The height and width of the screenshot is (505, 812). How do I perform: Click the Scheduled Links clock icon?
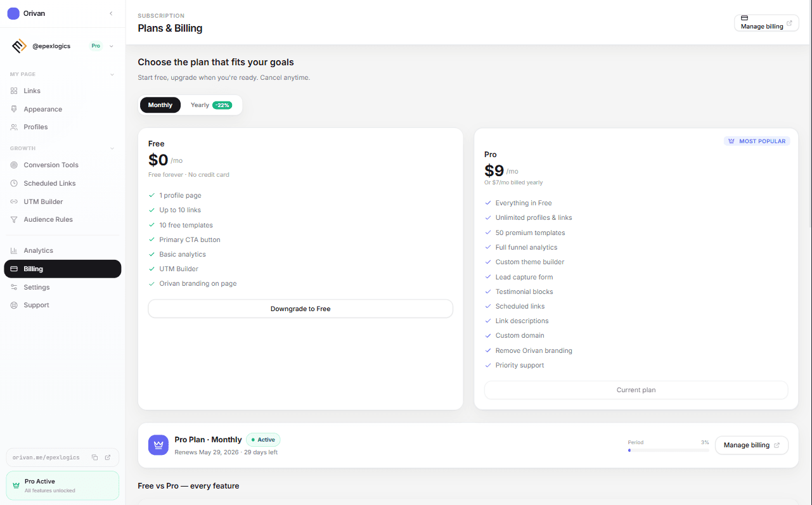click(x=14, y=183)
